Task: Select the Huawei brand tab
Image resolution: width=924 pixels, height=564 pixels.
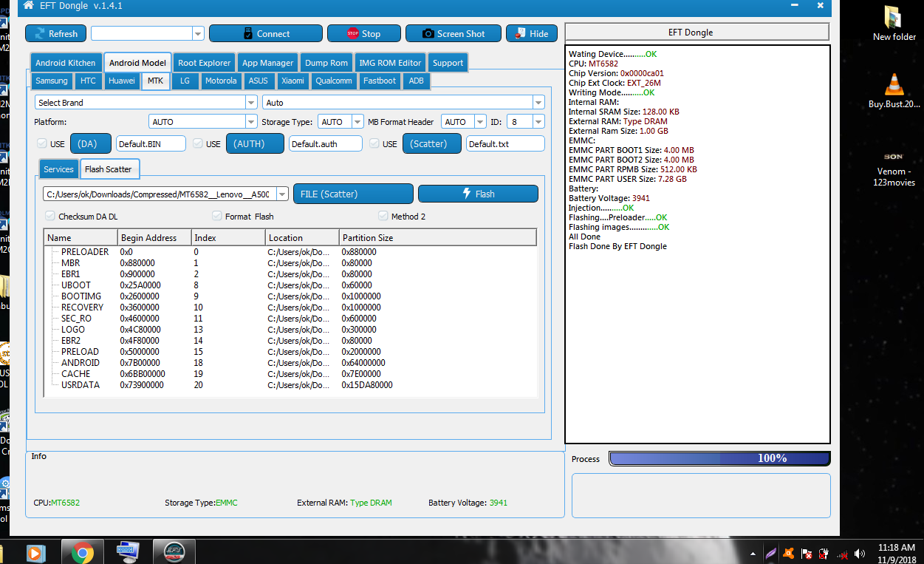Action: pyautogui.click(x=122, y=81)
